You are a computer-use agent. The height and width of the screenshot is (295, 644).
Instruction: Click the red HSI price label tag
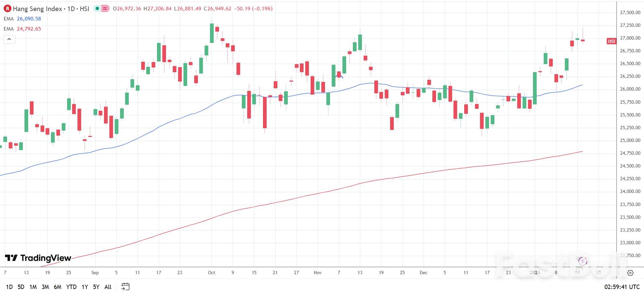pyautogui.click(x=611, y=41)
